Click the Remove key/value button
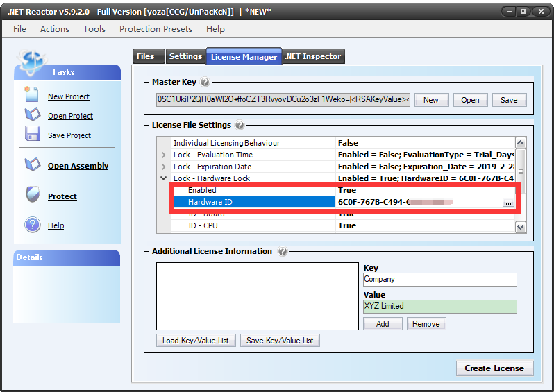This screenshot has height=392, width=554. 426,324
